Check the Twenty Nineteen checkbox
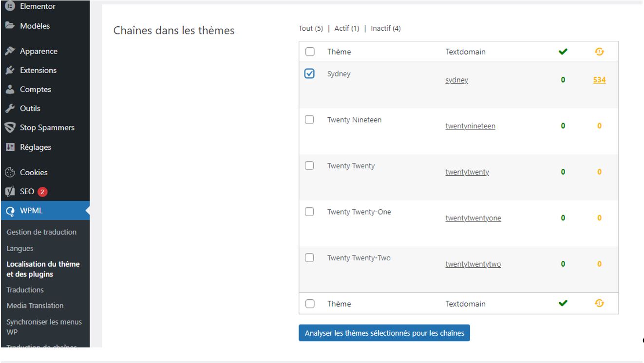Viewport: 644px width, 363px height. click(x=309, y=120)
